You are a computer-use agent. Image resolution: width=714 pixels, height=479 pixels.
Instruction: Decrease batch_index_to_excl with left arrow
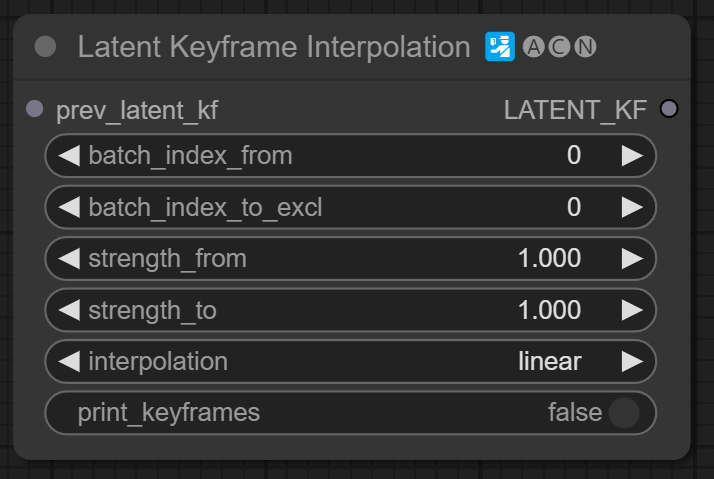click(69, 207)
